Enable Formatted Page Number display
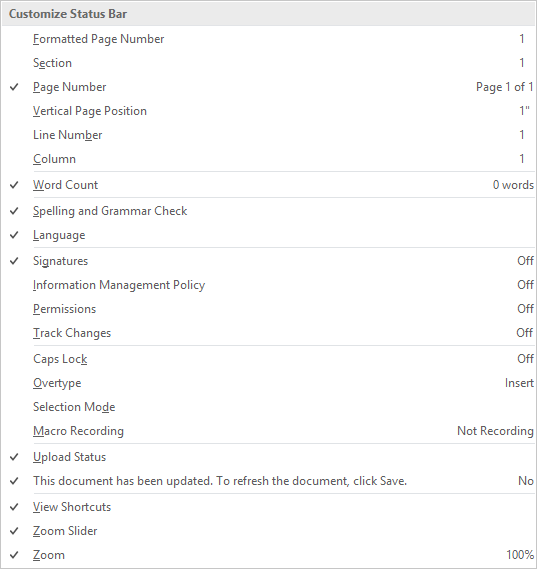This screenshot has width=537, height=569. coord(268,39)
